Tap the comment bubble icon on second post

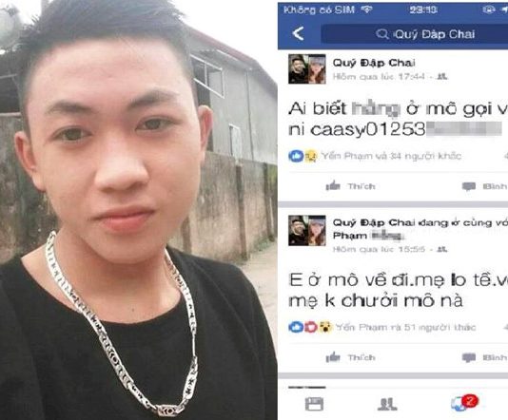click(x=468, y=358)
